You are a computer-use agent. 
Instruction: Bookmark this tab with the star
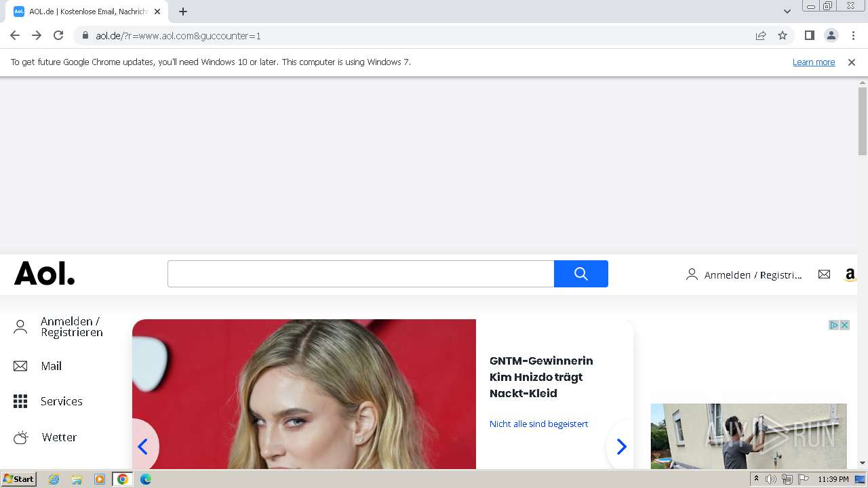[783, 35]
